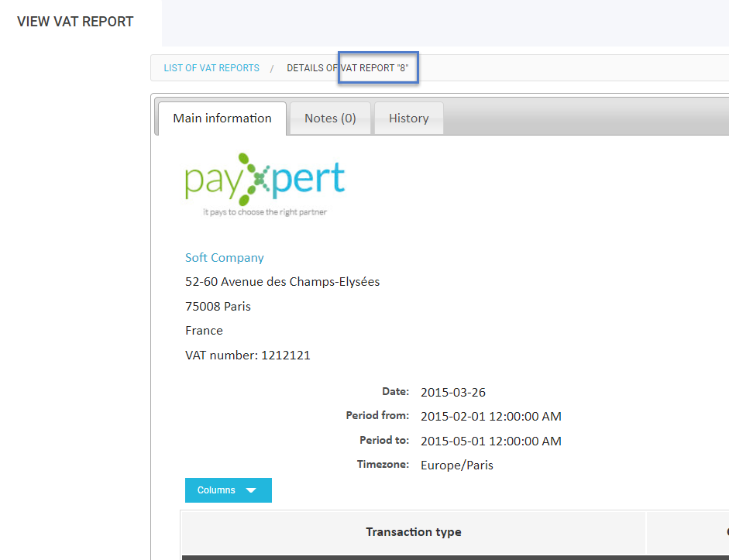Click the Period from value '2015-02-01 12:00:00 AM'
Screen dimensions: 729x560
(x=491, y=417)
